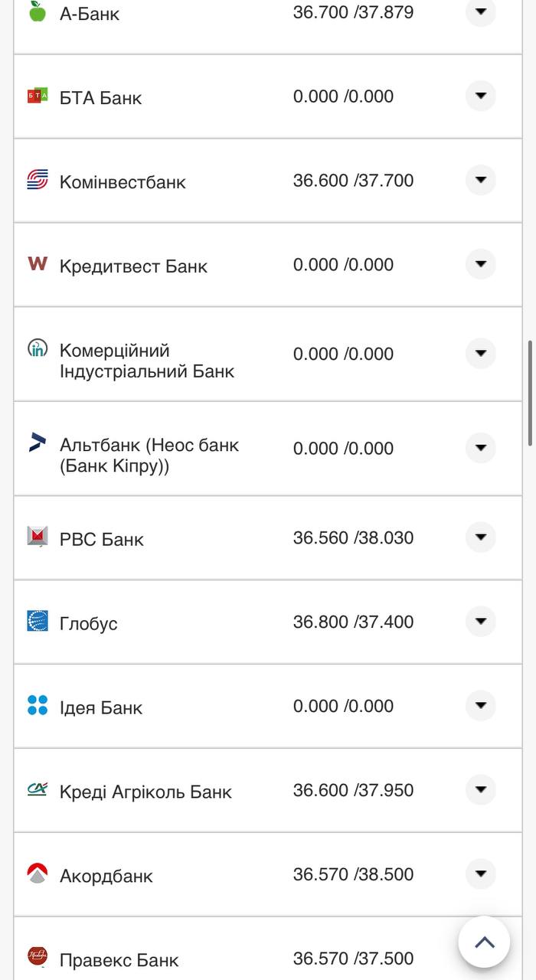The width and height of the screenshot is (536, 980).
Task: Click the Ідея Банк 0.000 rate
Action: coord(343,706)
